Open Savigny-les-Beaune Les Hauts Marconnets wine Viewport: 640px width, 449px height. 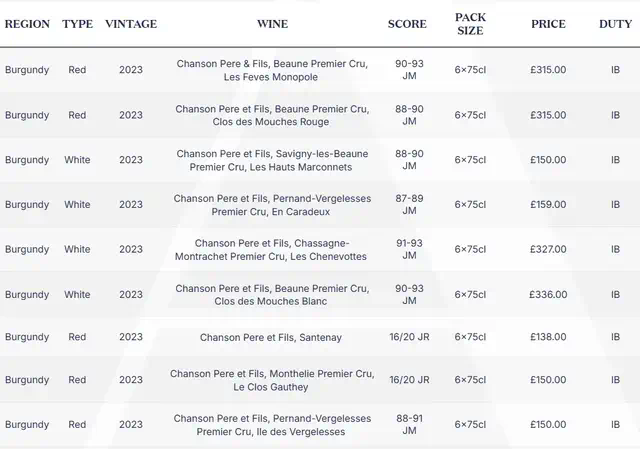click(272, 160)
